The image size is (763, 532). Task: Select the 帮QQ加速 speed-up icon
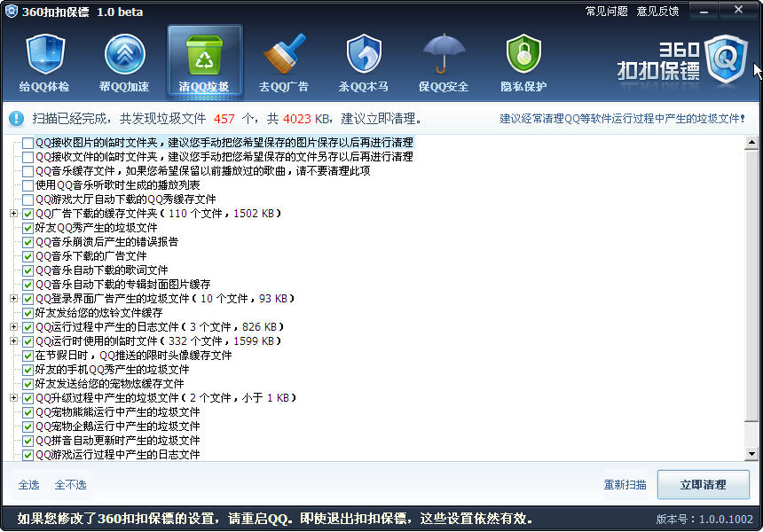point(124,56)
